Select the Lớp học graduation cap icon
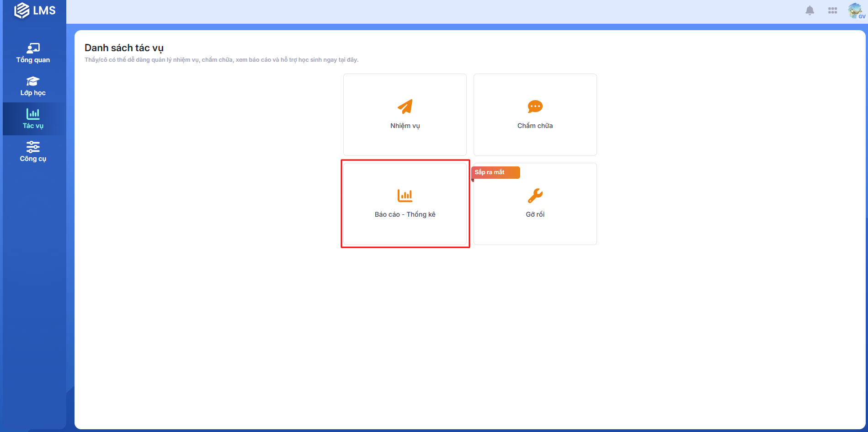The width and height of the screenshot is (868, 432). click(x=33, y=81)
